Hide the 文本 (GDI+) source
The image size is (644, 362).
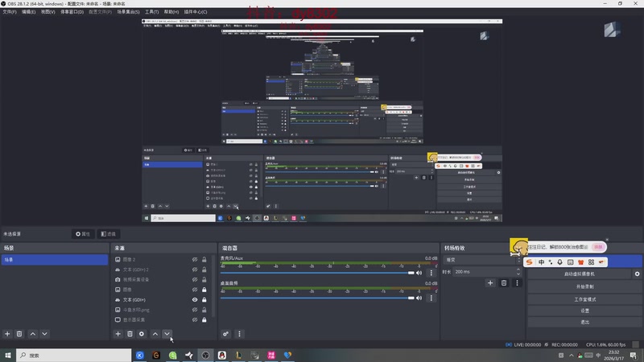(195, 299)
